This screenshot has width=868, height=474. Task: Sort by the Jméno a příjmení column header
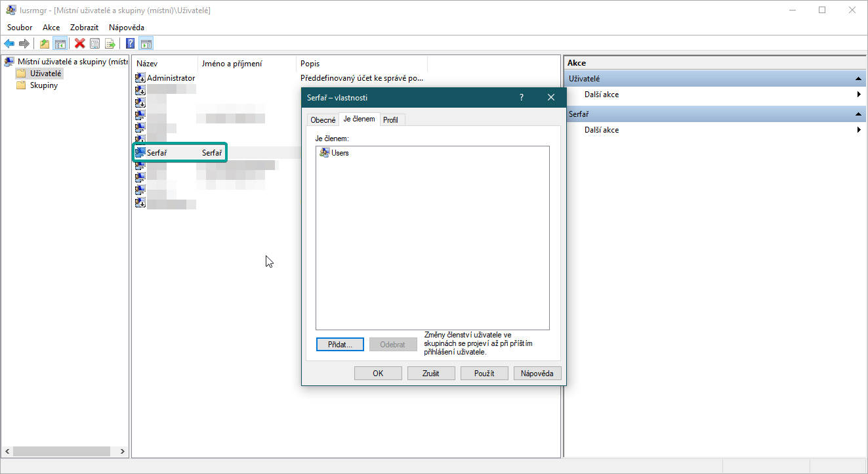[247, 64]
